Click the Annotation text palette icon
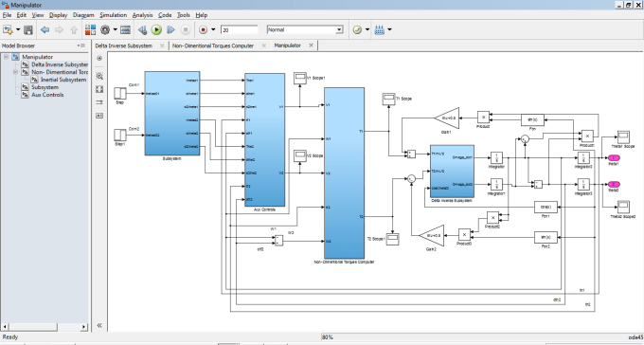 (x=99, y=116)
